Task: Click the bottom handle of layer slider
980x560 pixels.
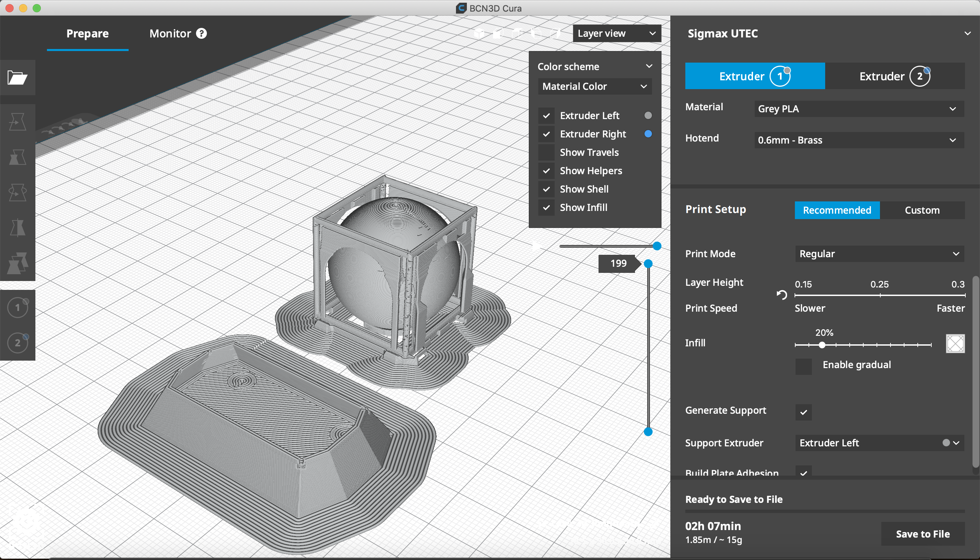Action: tap(648, 432)
